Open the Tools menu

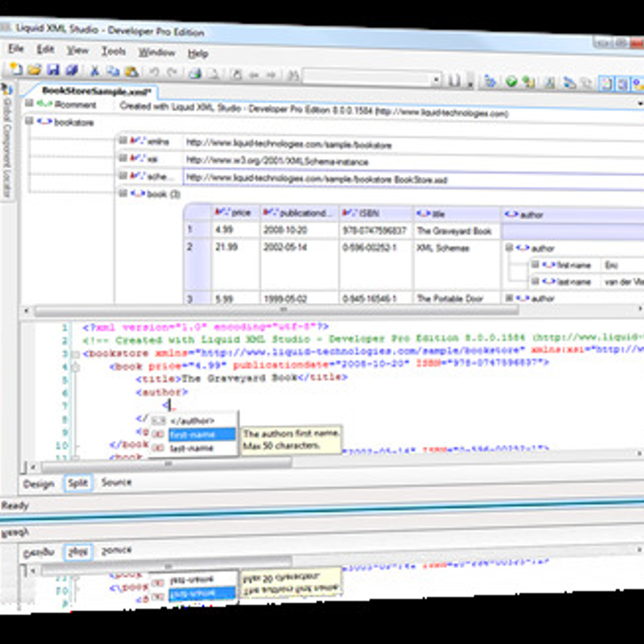tap(113, 52)
